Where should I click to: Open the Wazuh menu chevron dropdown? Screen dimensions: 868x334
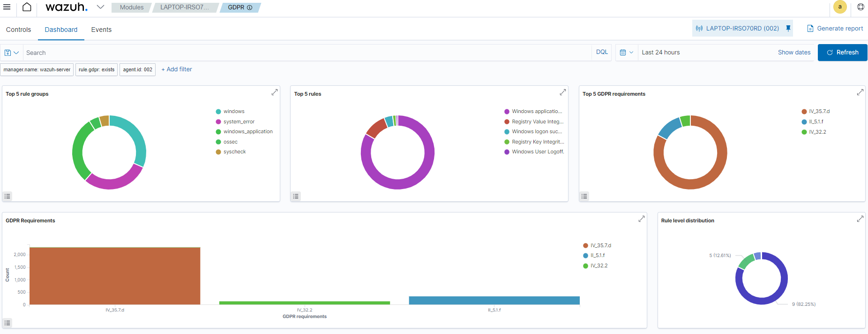click(100, 7)
